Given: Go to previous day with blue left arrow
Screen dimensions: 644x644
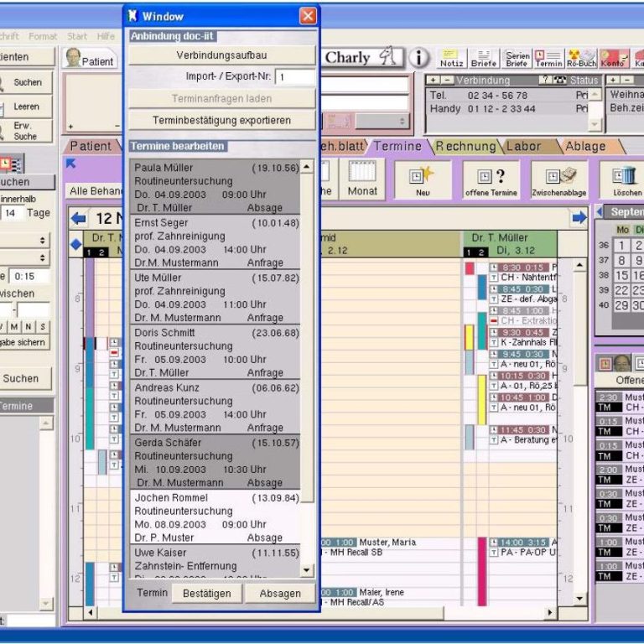Looking at the screenshot, I should (79, 218).
